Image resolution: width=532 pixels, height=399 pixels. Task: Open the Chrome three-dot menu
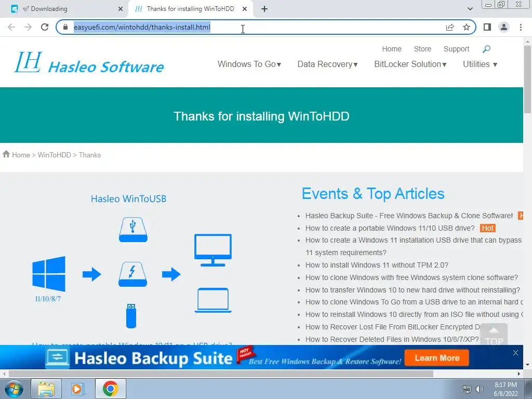(x=521, y=27)
